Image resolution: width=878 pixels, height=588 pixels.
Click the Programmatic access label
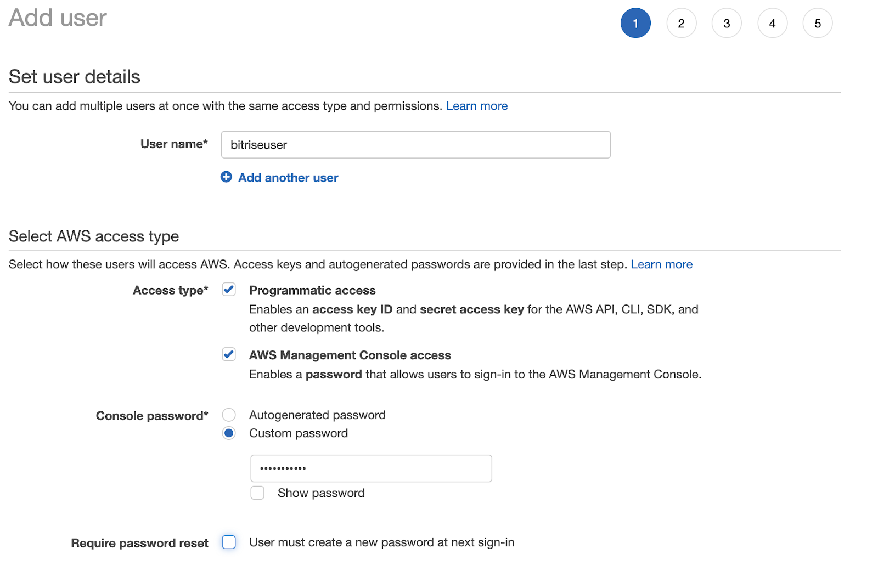[312, 290]
